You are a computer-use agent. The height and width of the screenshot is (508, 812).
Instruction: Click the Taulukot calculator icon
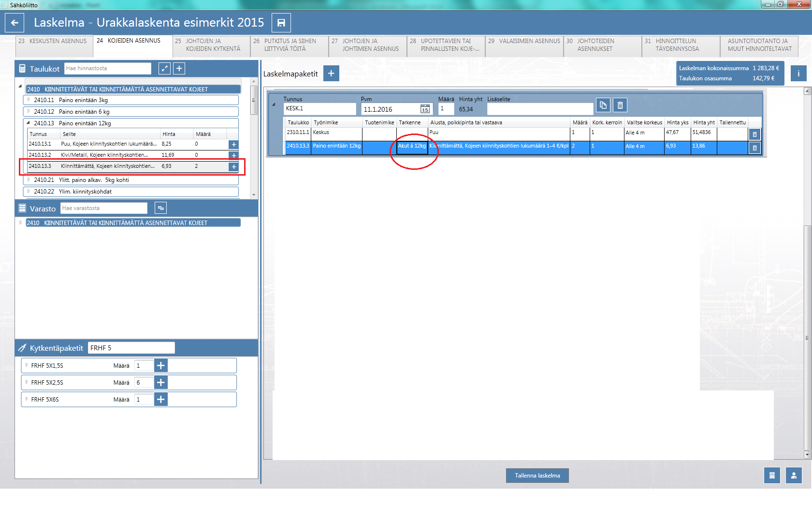point(22,69)
